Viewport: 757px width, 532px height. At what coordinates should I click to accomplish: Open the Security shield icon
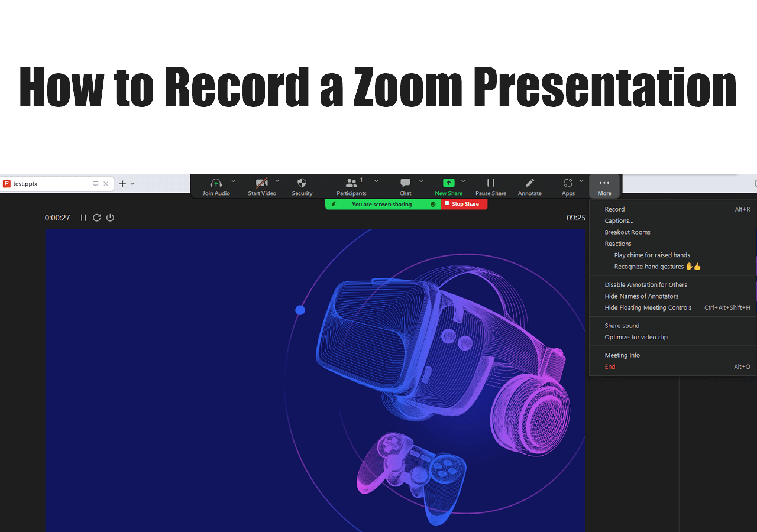[302, 182]
